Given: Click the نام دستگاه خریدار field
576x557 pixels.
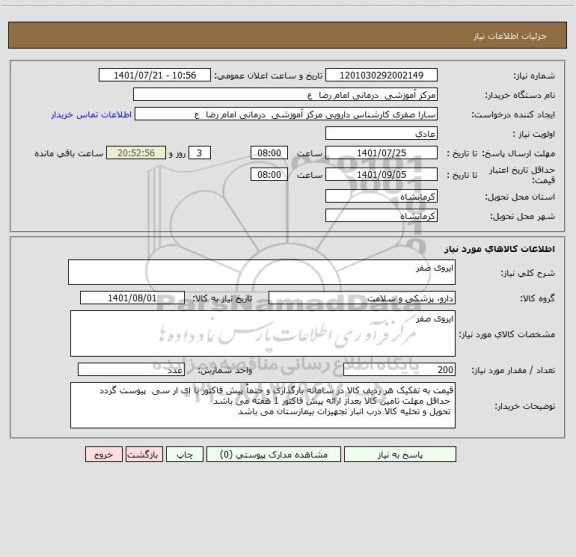Looking at the screenshot, I should 285,95.
